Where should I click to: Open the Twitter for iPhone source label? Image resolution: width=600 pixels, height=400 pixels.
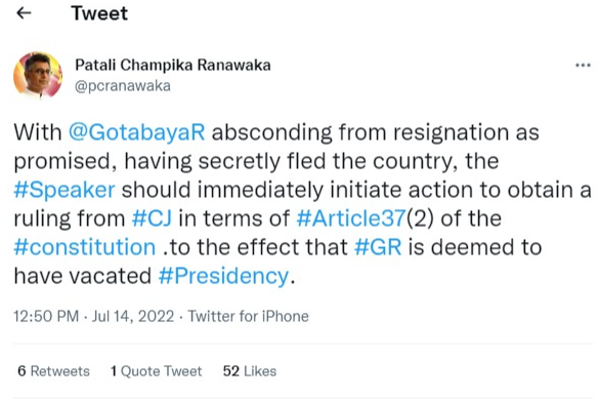point(248,317)
